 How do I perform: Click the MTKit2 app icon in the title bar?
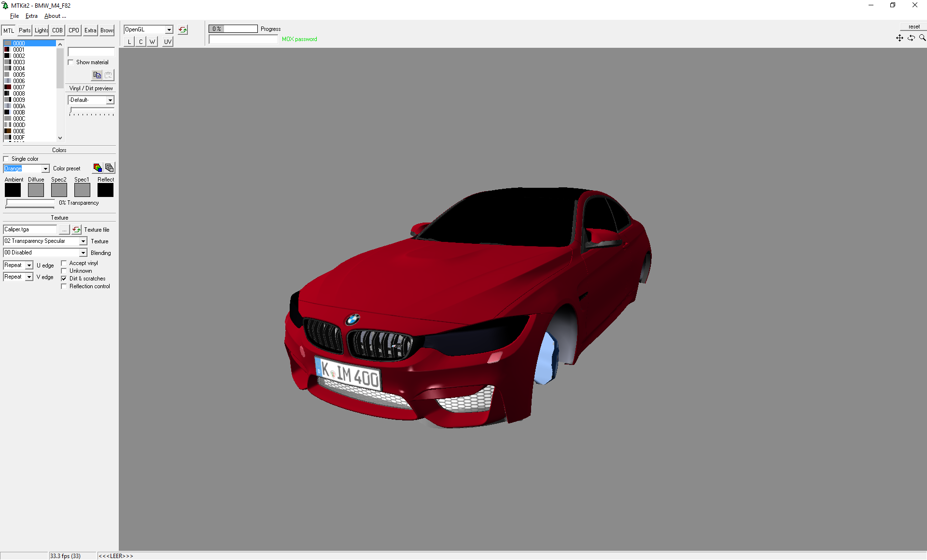[5, 5]
